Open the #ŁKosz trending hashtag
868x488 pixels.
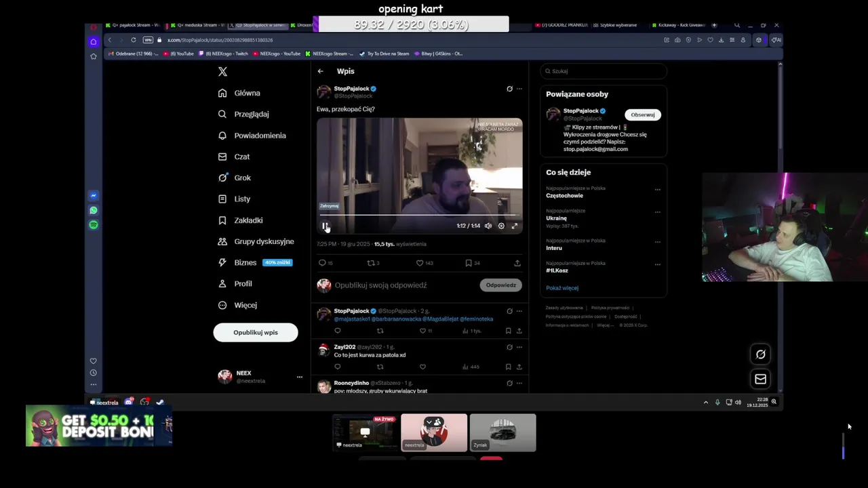point(557,270)
